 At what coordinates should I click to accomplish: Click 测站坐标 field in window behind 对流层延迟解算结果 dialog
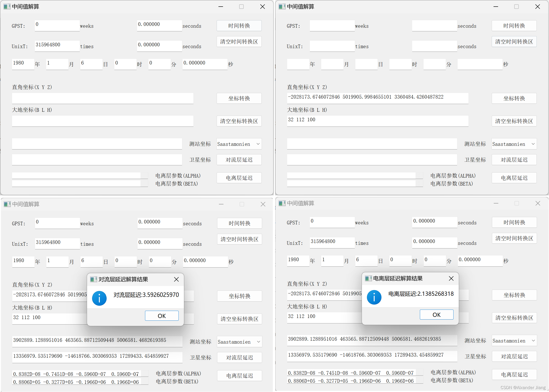pos(97,342)
